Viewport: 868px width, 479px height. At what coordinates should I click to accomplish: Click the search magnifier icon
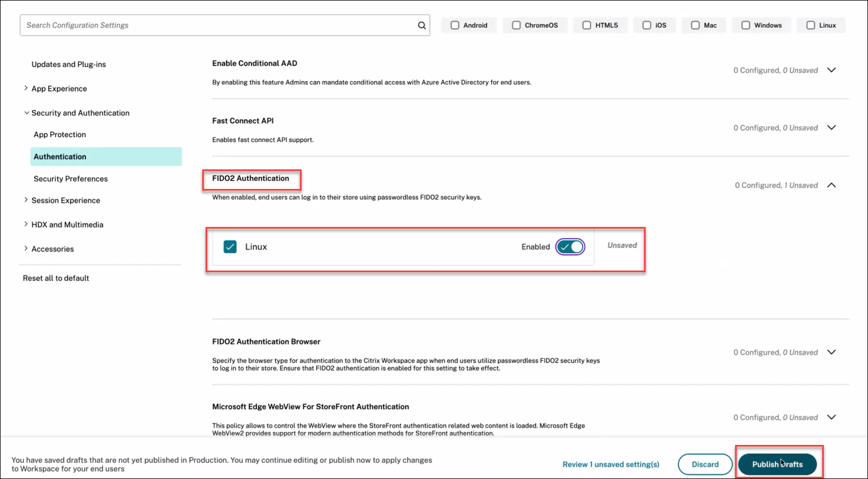click(x=422, y=25)
